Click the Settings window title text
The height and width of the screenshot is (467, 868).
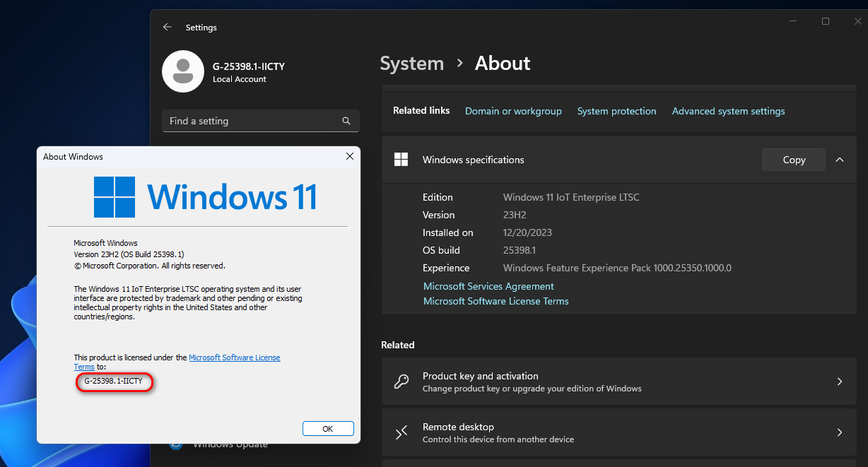coord(201,28)
